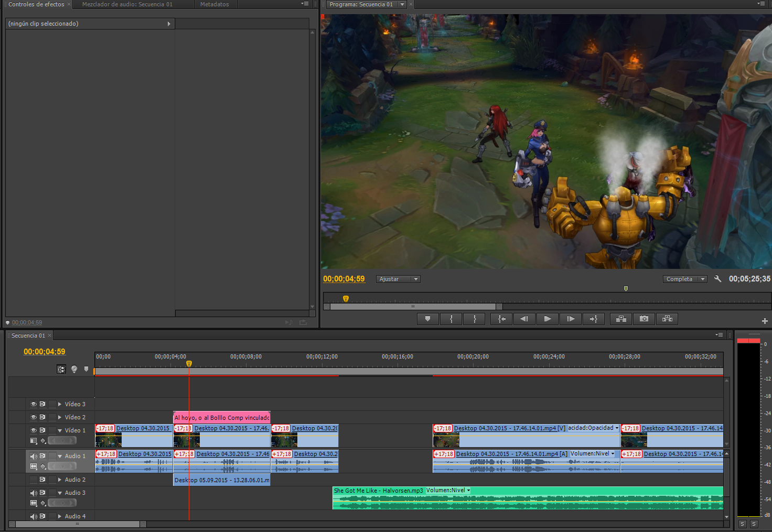Hide the Vídeo 3 track
This screenshot has height=532, width=772.
coord(34,404)
